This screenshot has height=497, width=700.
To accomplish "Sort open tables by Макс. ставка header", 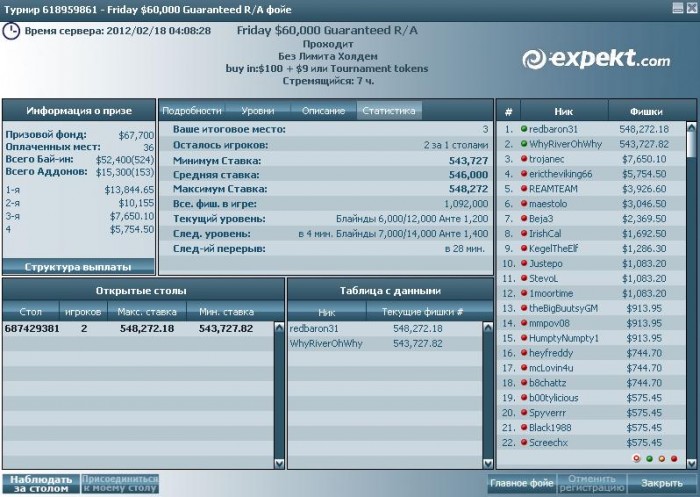I will pyautogui.click(x=147, y=312).
